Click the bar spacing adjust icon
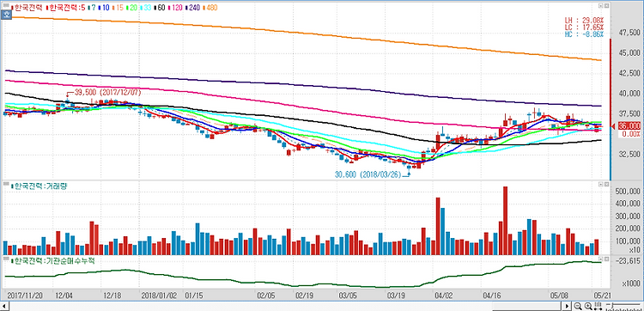644x311 pixels. (x=598, y=306)
